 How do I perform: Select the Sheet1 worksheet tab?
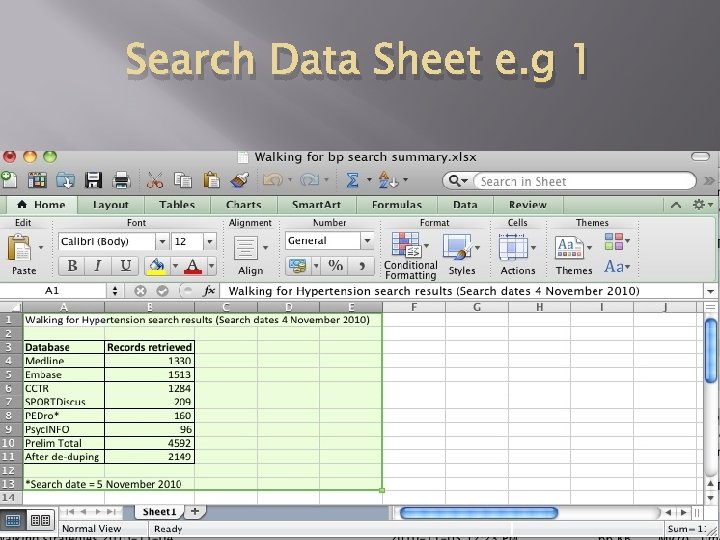click(159, 512)
